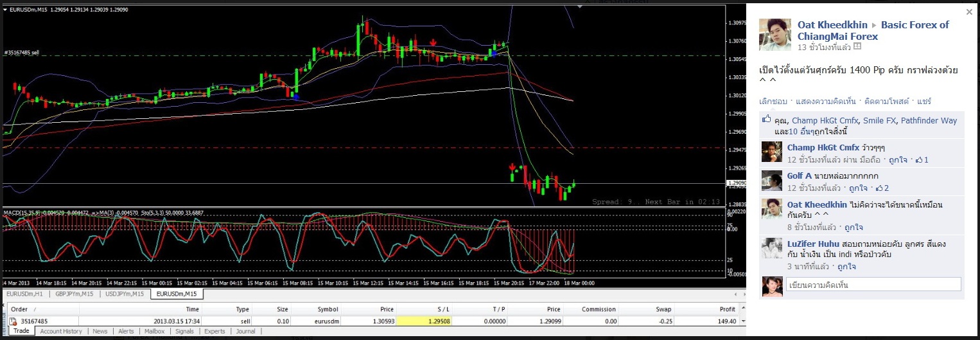Screen dimensions: 980x340
Task: Close the Facebook photo viewer
Action: [969, 12]
